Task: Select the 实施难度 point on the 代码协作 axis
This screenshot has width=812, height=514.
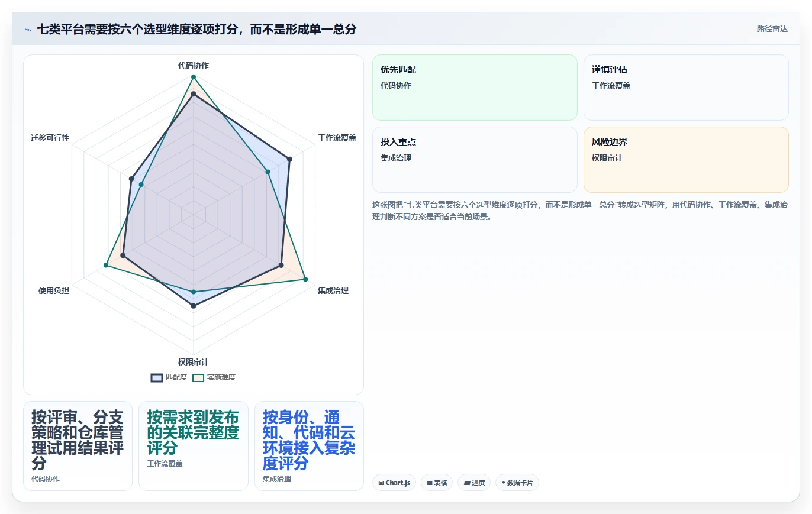Action: (193, 77)
